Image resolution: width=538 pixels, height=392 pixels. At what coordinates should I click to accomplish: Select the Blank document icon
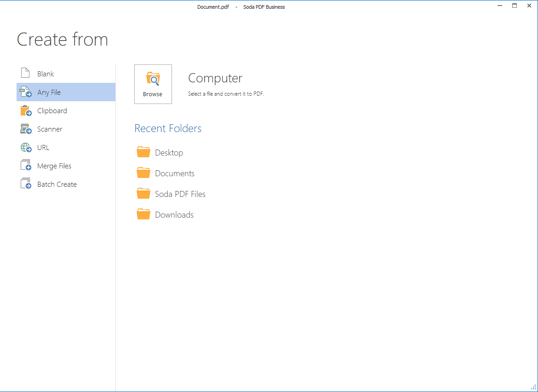coord(26,73)
